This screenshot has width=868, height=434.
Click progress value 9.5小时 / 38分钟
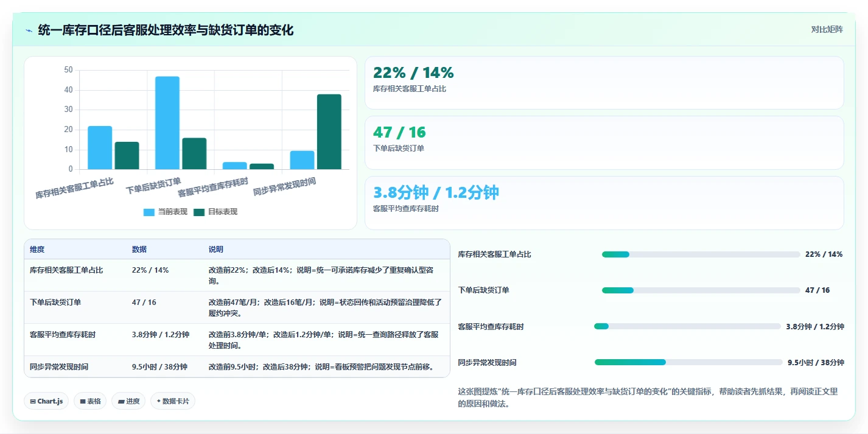[816, 363]
